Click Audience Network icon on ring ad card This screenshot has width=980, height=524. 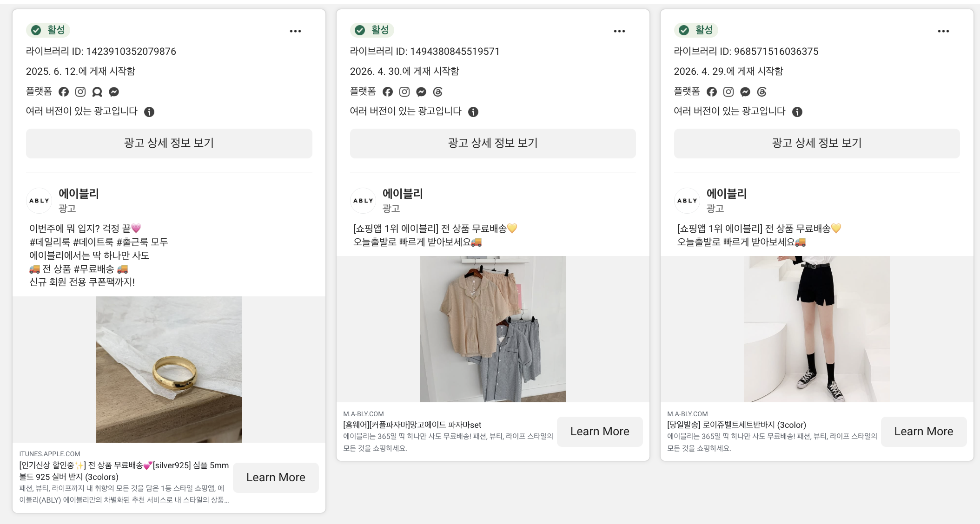tap(97, 92)
